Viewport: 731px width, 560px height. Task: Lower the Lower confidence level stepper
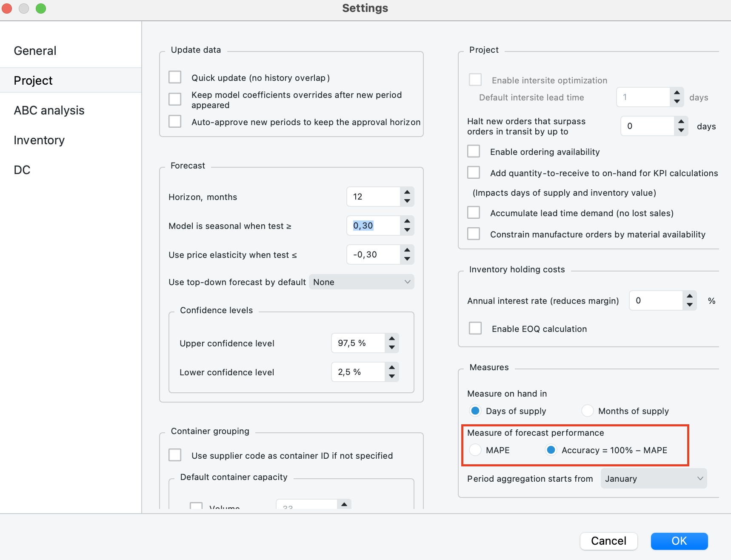[392, 377]
